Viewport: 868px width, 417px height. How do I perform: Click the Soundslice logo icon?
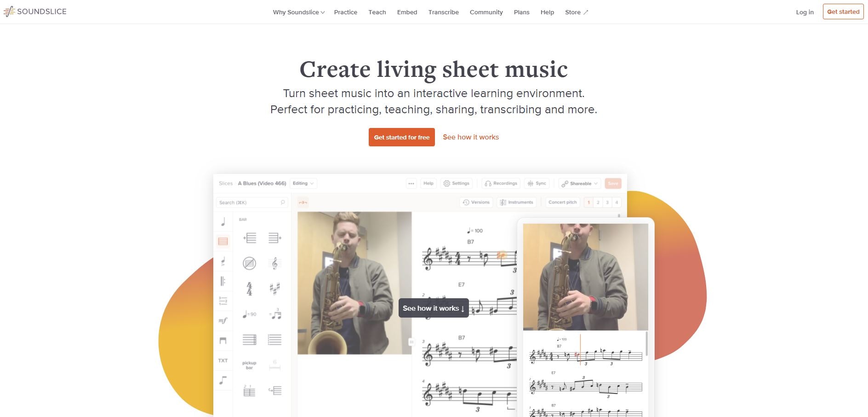[9, 12]
